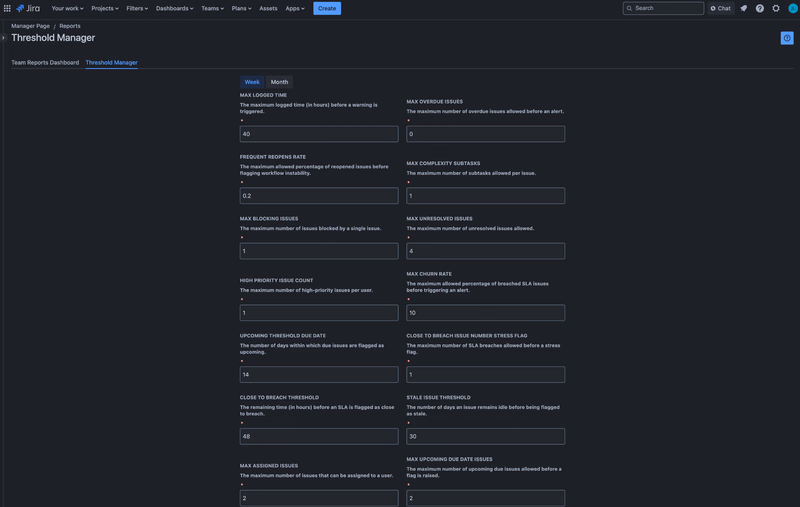Click the blue info icon button
Image resolution: width=800 pixels, height=507 pixels.
pyautogui.click(x=787, y=38)
